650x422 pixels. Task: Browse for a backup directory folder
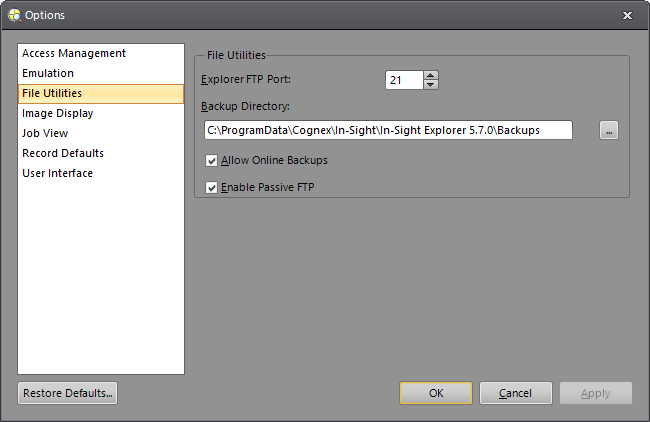(x=609, y=130)
